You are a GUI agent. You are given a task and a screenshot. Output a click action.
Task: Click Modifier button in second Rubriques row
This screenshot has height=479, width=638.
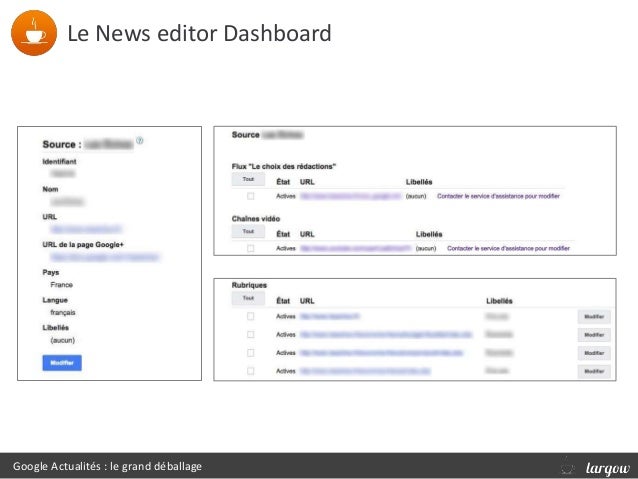tap(594, 335)
